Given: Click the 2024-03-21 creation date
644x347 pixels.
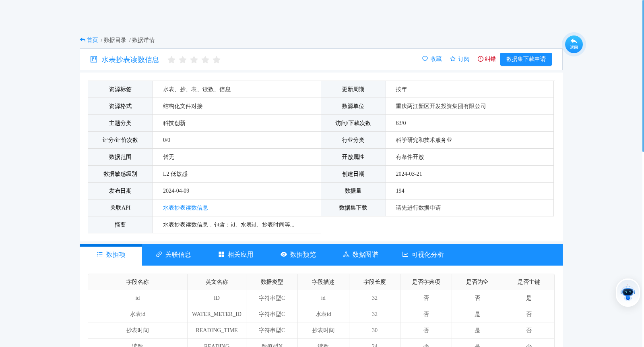Looking at the screenshot, I should pos(409,174).
